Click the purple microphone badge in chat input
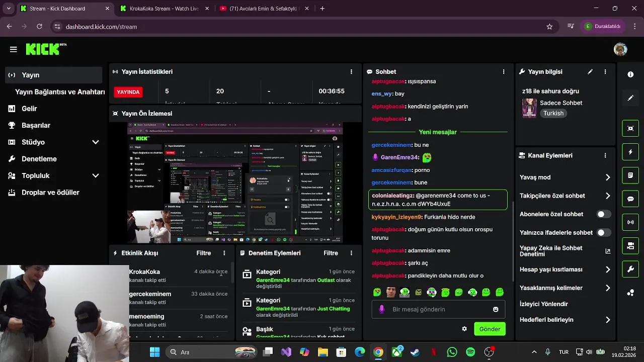 [382, 310]
